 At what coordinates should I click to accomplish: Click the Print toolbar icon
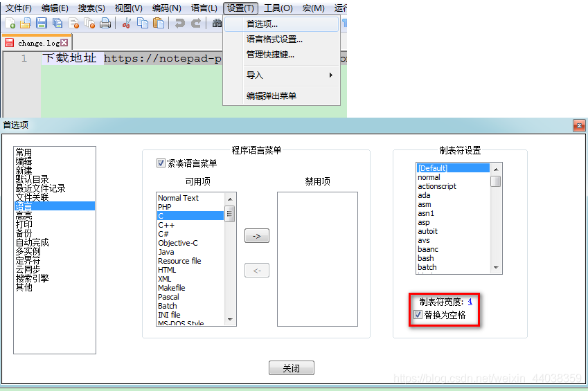(105, 24)
